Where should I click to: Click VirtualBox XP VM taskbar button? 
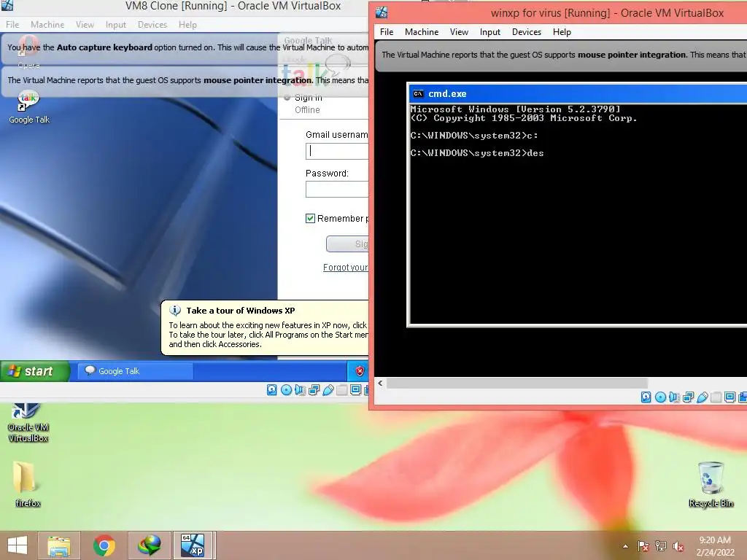coord(193,545)
